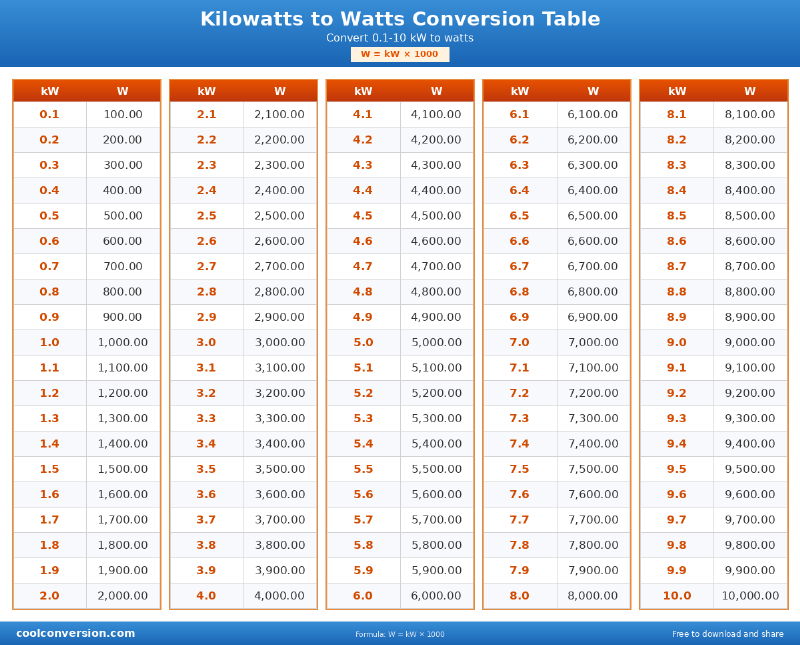Click the 7,000.00 watts value

click(593, 342)
